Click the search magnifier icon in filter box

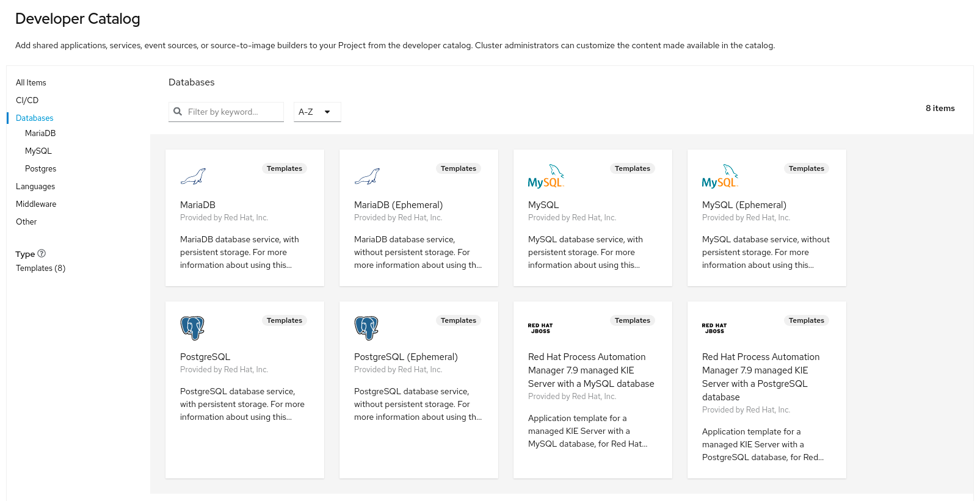(x=178, y=112)
